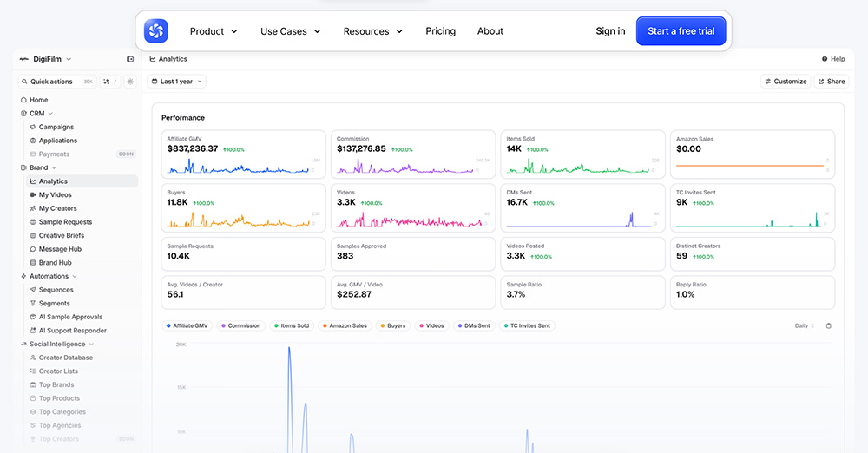
Task: Go to the Pricing page
Action: point(441,31)
